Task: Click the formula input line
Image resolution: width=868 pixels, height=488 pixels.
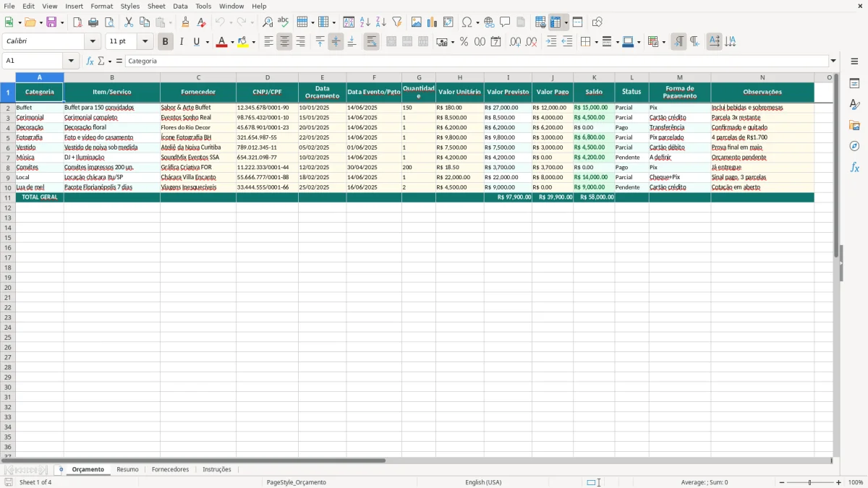Action: pyautogui.click(x=477, y=61)
